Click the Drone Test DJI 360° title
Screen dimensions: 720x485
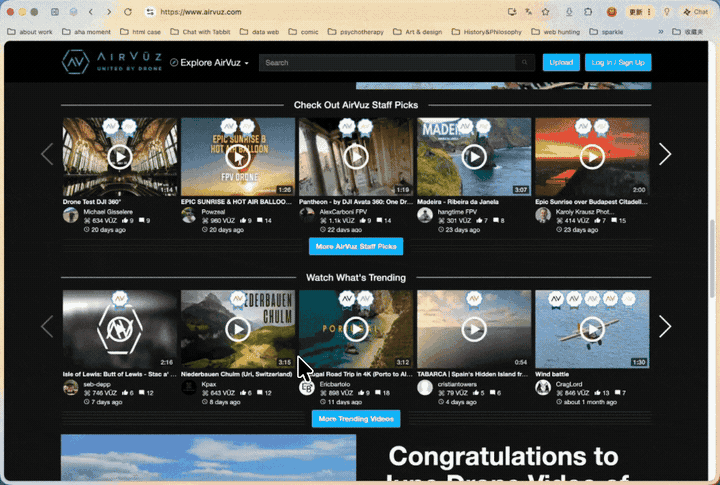coord(92,202)
